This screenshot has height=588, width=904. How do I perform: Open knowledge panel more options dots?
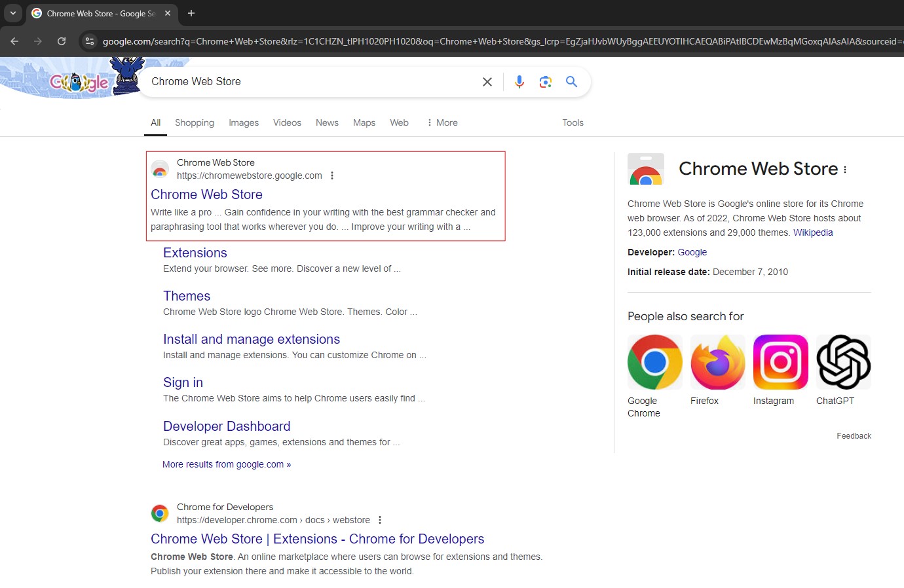coord(845,170)
